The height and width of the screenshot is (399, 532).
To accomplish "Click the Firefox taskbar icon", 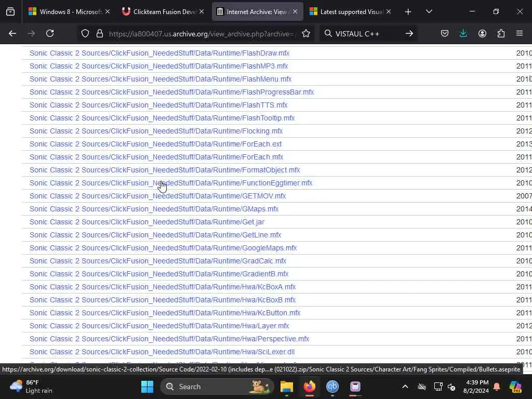I will click(x=310, y=387).
